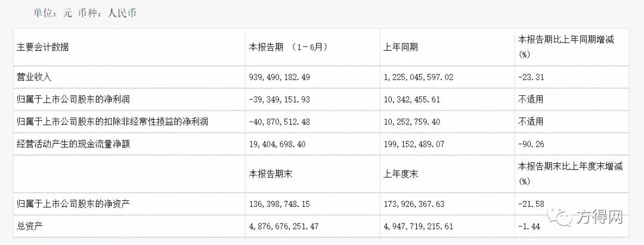Click total assets value 4,947,719,215.61
This screenshot has height=245, width=644.
pos(418,226)
